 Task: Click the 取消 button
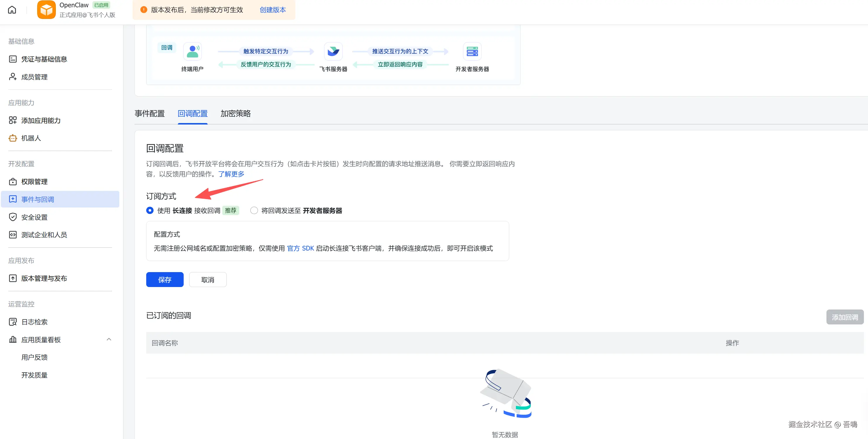pos(208,279)
